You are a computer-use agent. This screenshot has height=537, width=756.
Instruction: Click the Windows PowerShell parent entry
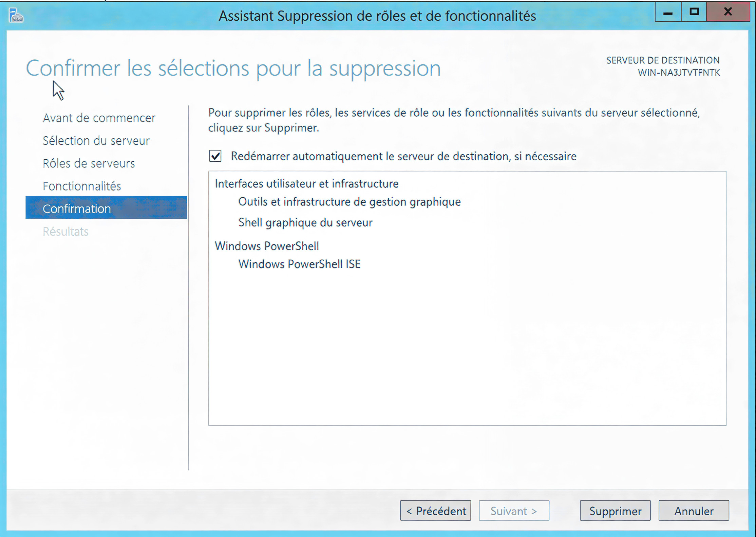point(267,246)
